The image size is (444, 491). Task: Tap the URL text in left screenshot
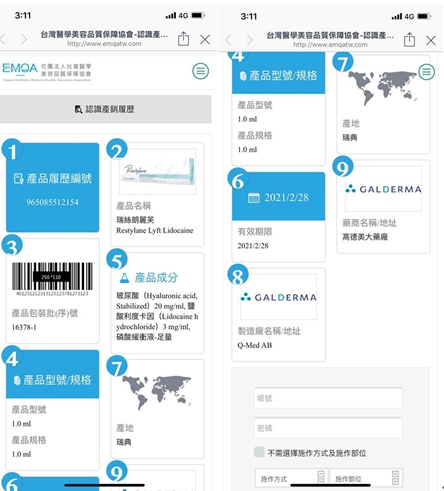coord(104,44)
